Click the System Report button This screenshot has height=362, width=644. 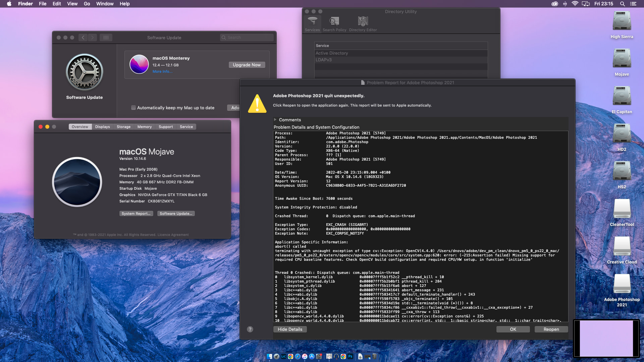point(136,214)
